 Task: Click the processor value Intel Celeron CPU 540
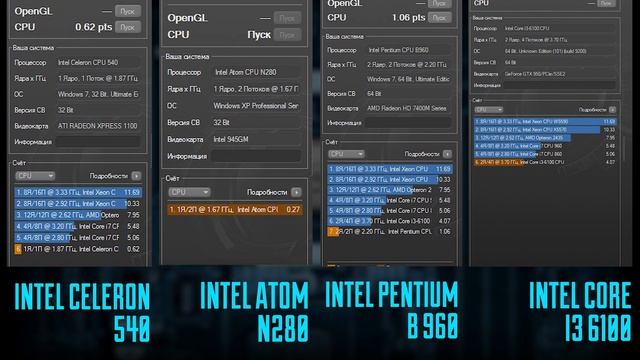pyautogui.click(x=88, y=62)
